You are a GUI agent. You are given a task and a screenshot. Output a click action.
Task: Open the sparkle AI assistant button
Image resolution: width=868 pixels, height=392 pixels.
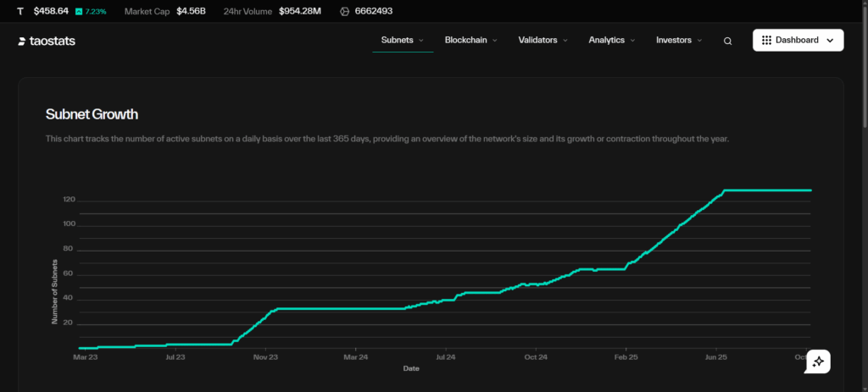point(818,361)
